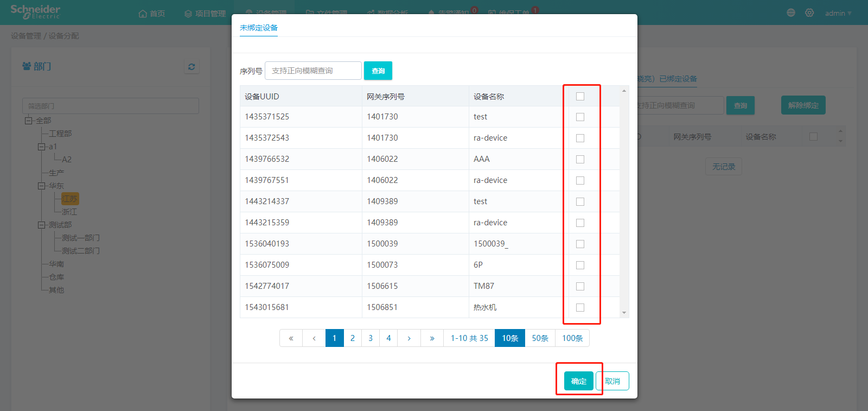868x411 pixels.
Task: Switch to 未绑定设备 tab in dialog
Action: coord(259,28)
